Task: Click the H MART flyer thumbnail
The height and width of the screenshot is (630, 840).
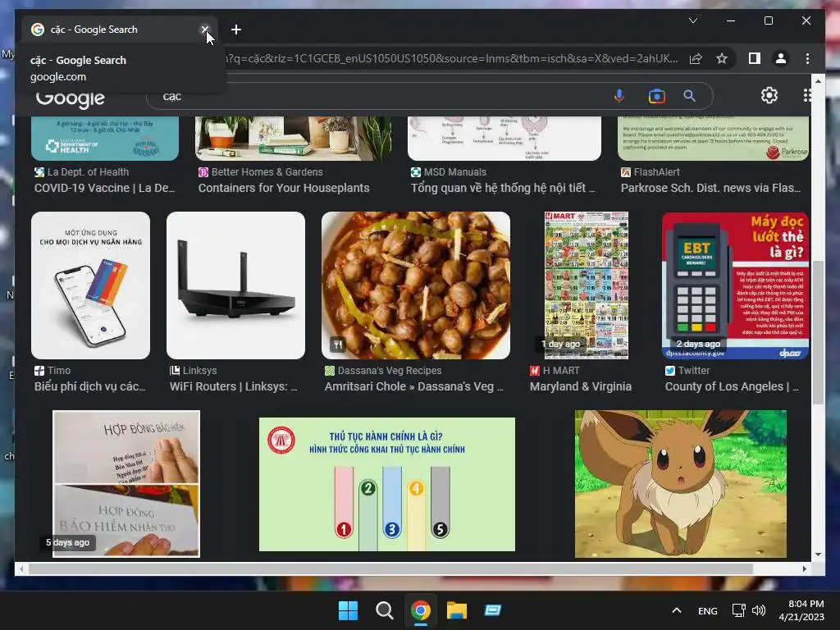Action: pos(586,285)
